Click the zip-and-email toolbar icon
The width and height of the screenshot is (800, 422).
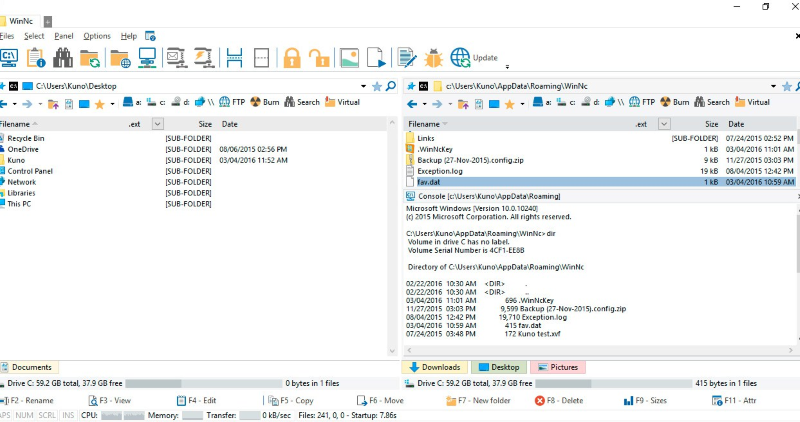[176, 58]
